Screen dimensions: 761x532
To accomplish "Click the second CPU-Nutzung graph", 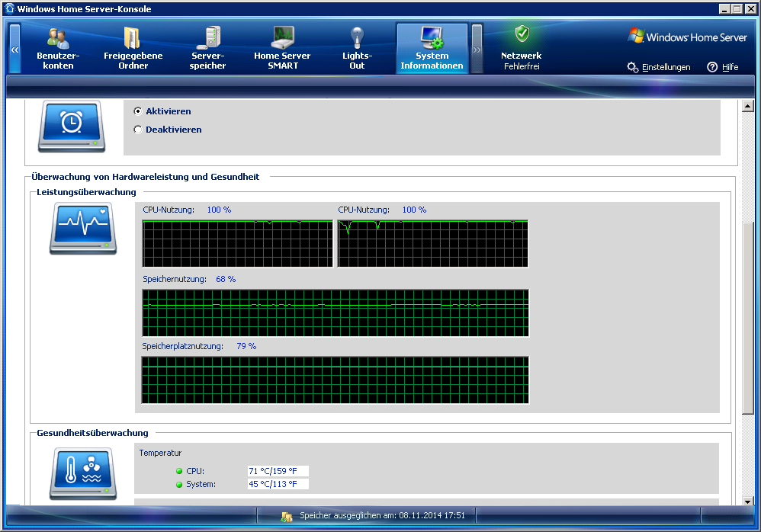I will (x=433, y=243).
